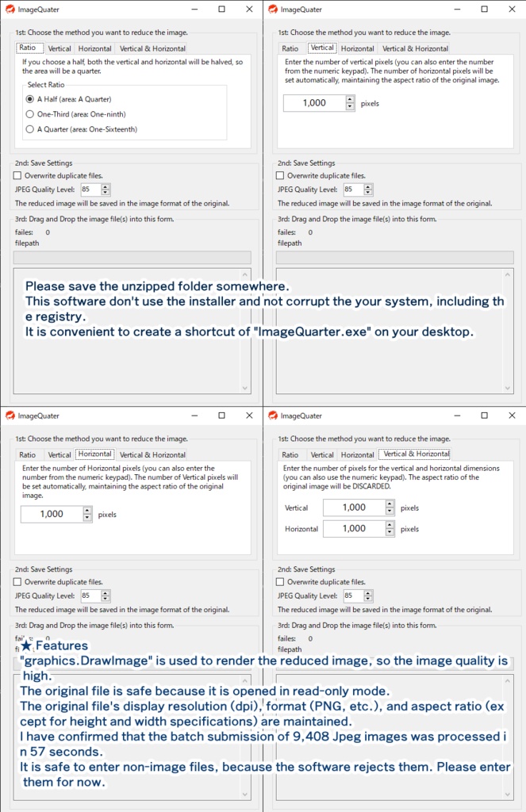Switch to the Vertical tab in the Ratio window

(x=60, y=48)
